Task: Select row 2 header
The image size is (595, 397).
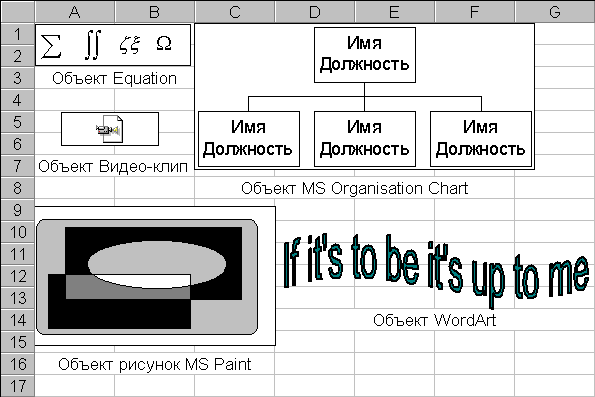Action: [17, 56]
